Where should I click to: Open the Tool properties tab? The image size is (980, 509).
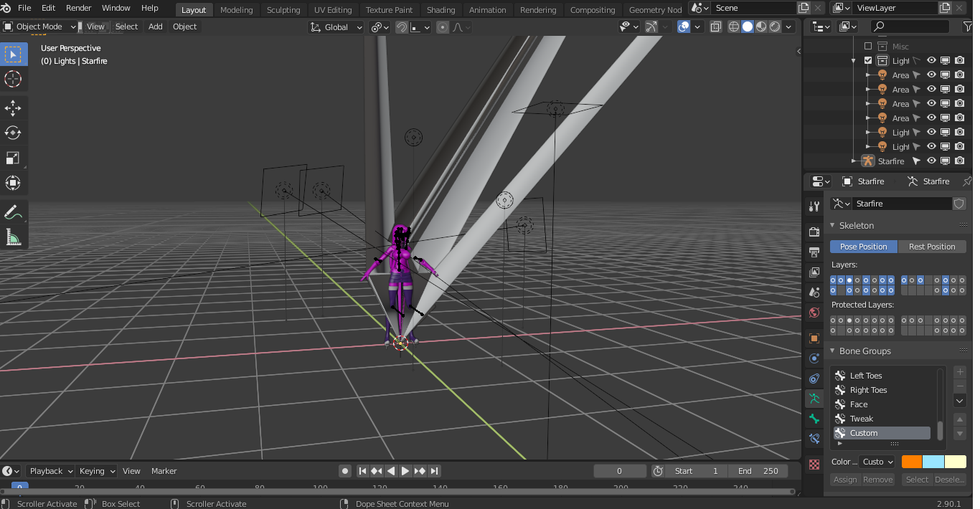(814, 206)
